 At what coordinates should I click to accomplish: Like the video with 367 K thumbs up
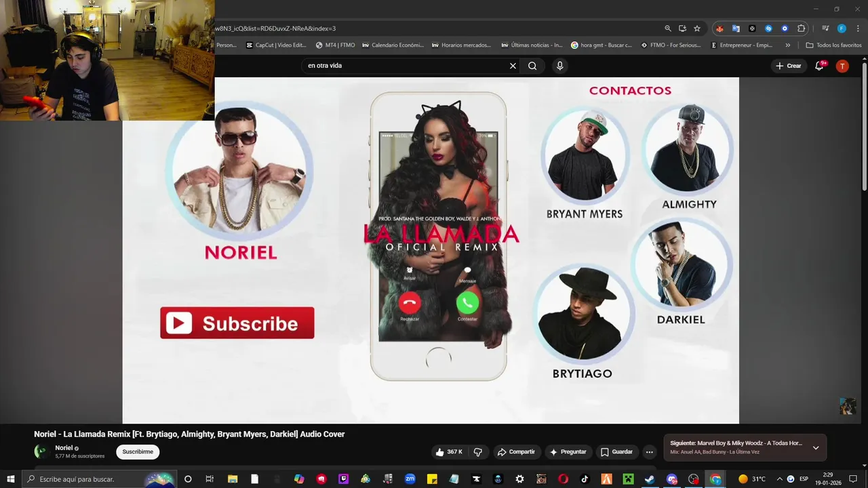click(449, 452)
